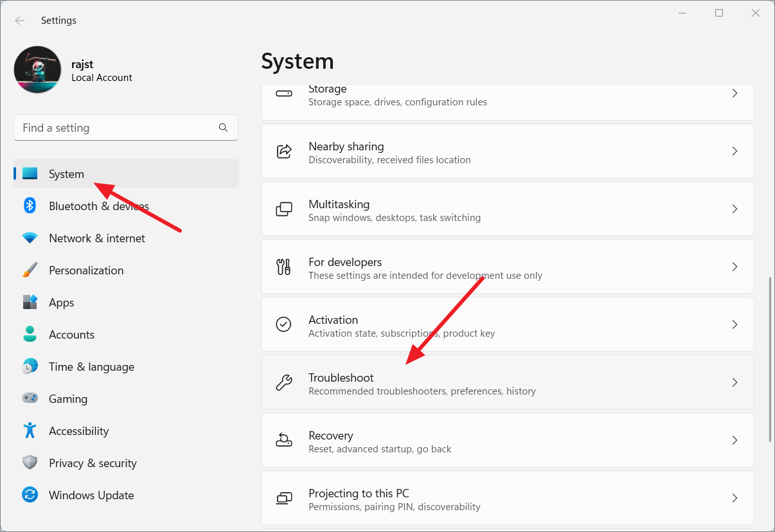Click the rajst profile avatar picture
775x532 pixels.
pos(37,69)
